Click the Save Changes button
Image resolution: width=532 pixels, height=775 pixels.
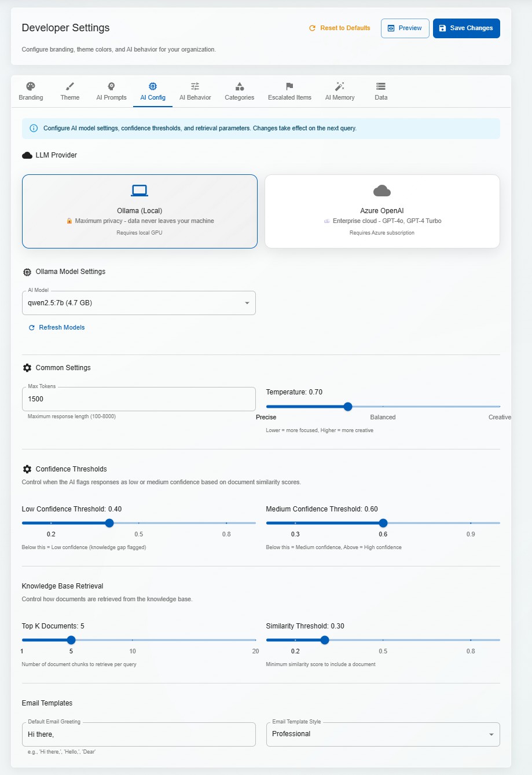click(x=466, y=28)
